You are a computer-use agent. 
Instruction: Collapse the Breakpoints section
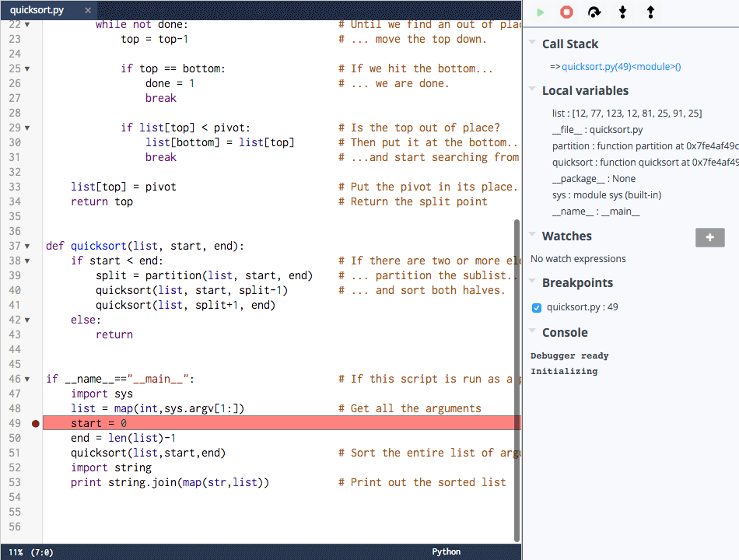pyautogui.click(x=532, y=281)
